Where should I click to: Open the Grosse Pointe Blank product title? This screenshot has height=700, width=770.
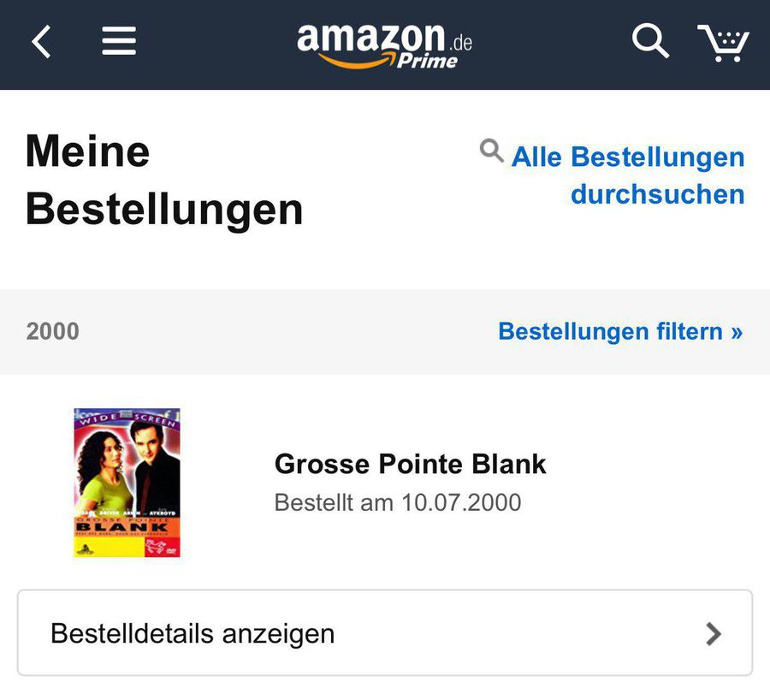coord(410,464)
